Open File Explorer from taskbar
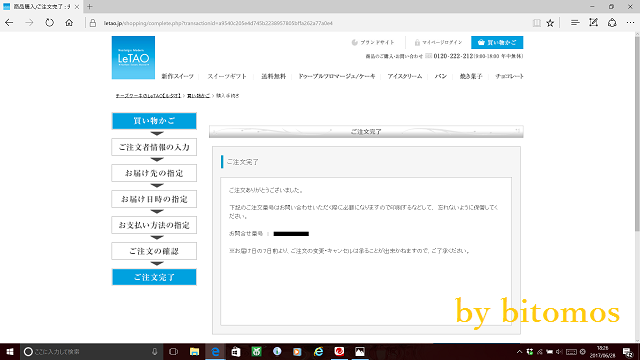 [x=194, y=351]
